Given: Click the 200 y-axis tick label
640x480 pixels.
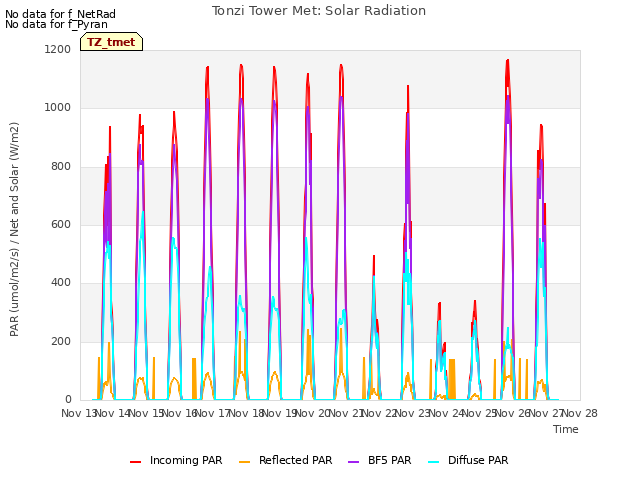Looking at the screenshot, I should tap(61, 341).
